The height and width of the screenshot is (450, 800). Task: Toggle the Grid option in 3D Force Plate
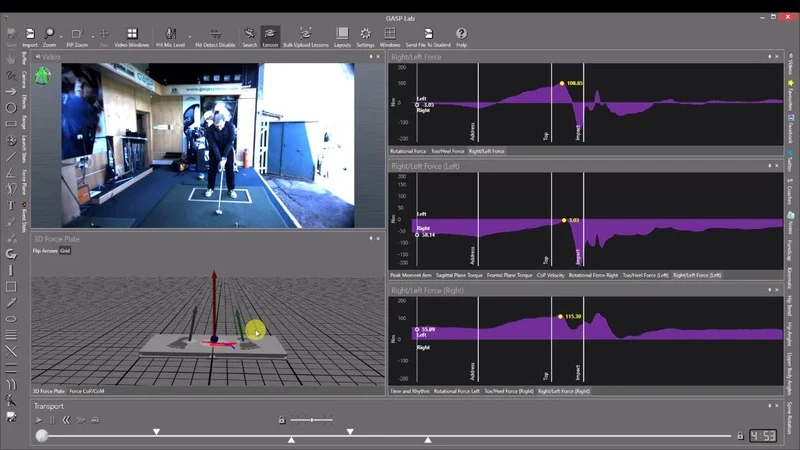tap(65, 251)
